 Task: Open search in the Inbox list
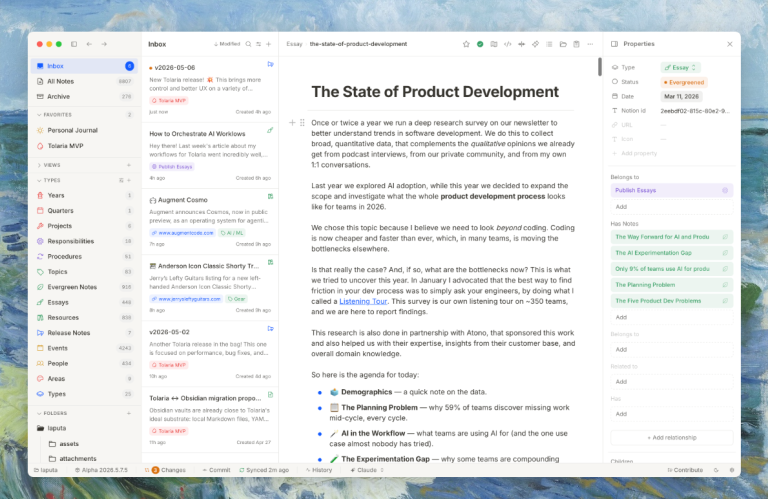[248, 44]
